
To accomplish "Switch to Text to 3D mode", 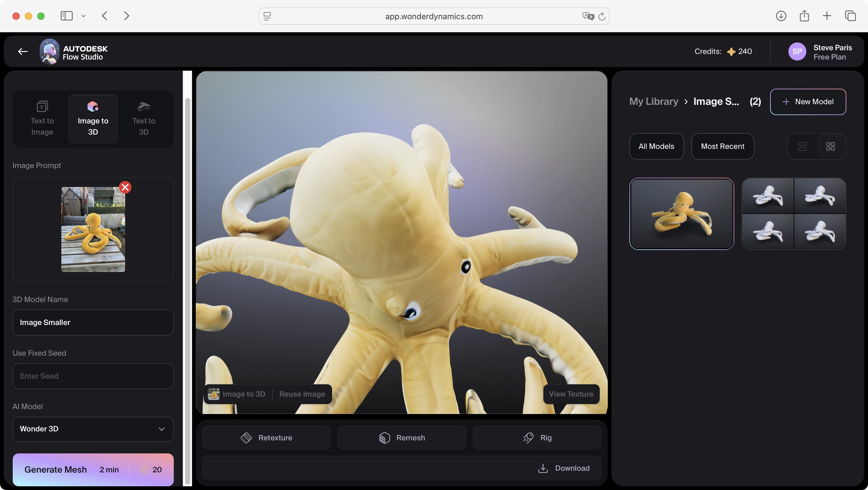I will click(143, 119).
